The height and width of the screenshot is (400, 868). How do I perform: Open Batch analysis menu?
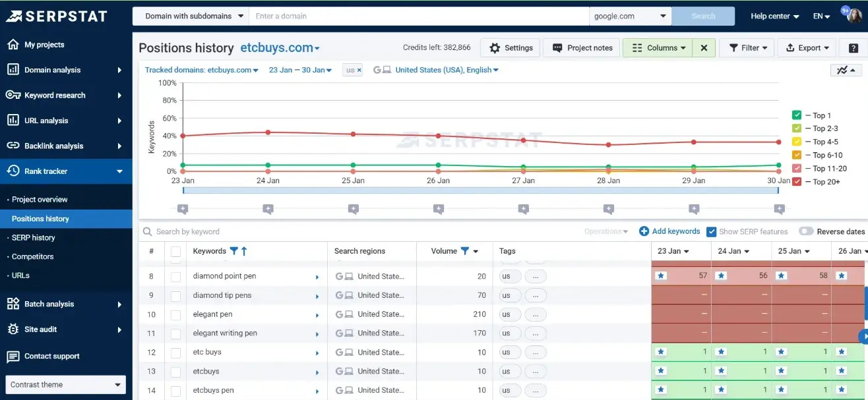(x=66, y=304)
